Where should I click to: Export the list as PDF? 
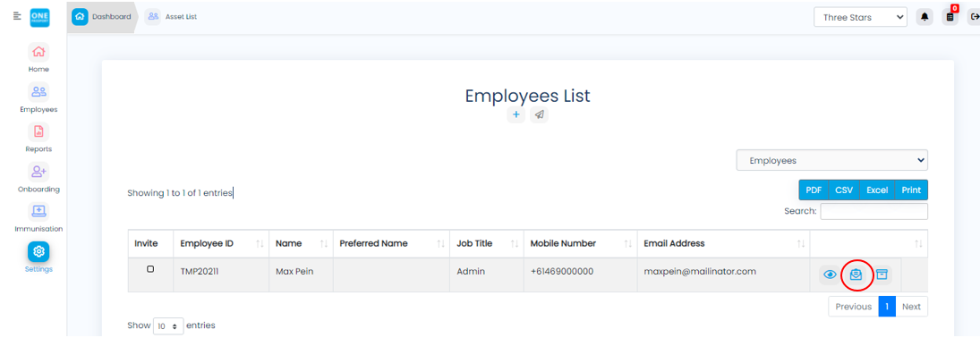point(814,190)
